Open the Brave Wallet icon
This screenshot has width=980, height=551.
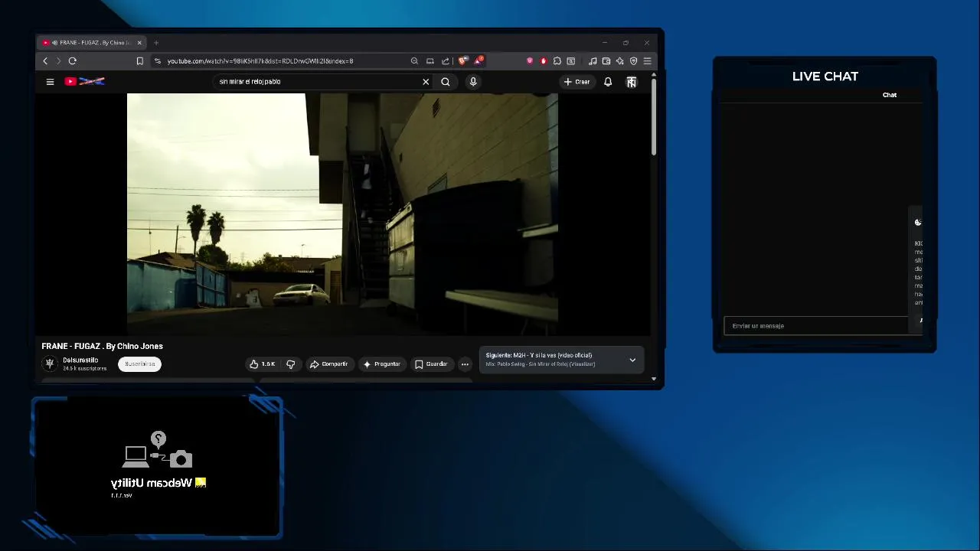pos(606,61)
